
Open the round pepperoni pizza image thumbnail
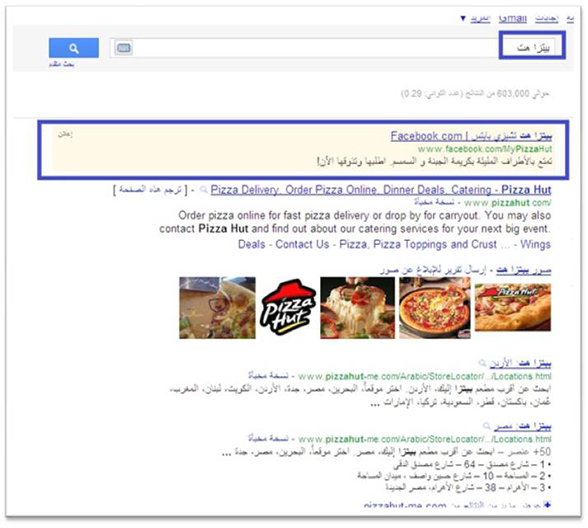[x=435, y=308]
